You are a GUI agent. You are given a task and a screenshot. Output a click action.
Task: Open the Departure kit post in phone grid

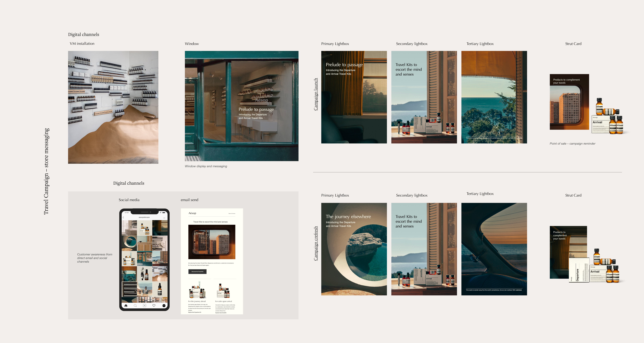[129, 259]
